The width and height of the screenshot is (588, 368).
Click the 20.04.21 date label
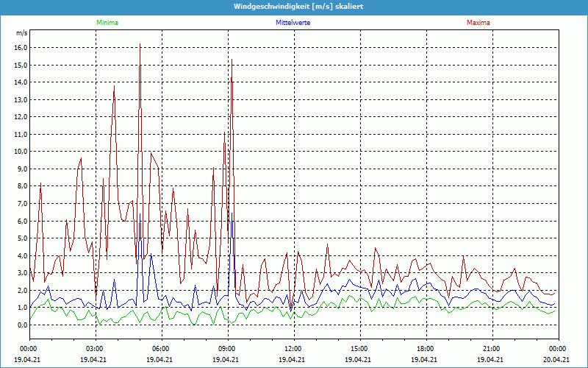[556, 359]
